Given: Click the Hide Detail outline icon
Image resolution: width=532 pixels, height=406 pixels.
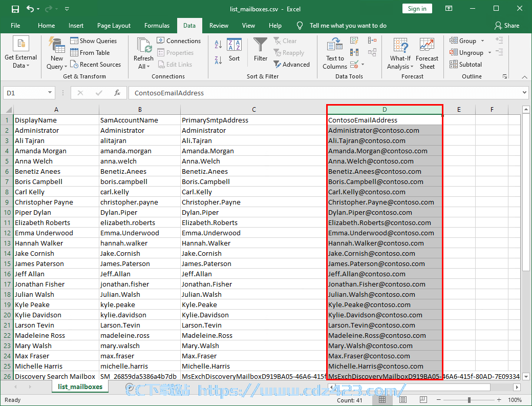Looking at the screenshot, I should (x=499, y=52).
